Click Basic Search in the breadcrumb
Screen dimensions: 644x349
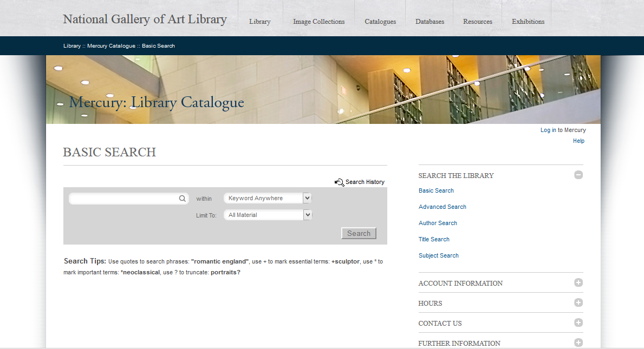(x=158, y=46)
